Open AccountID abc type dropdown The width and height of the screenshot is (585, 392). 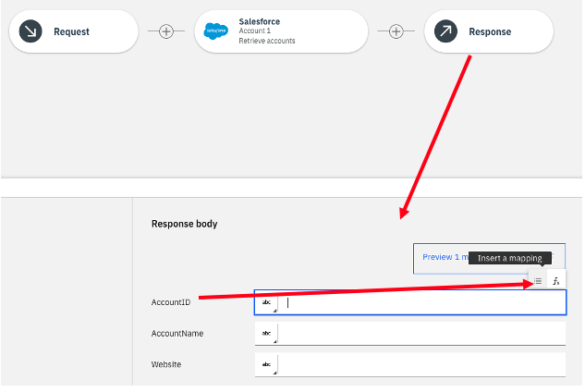tap(266, 302)
